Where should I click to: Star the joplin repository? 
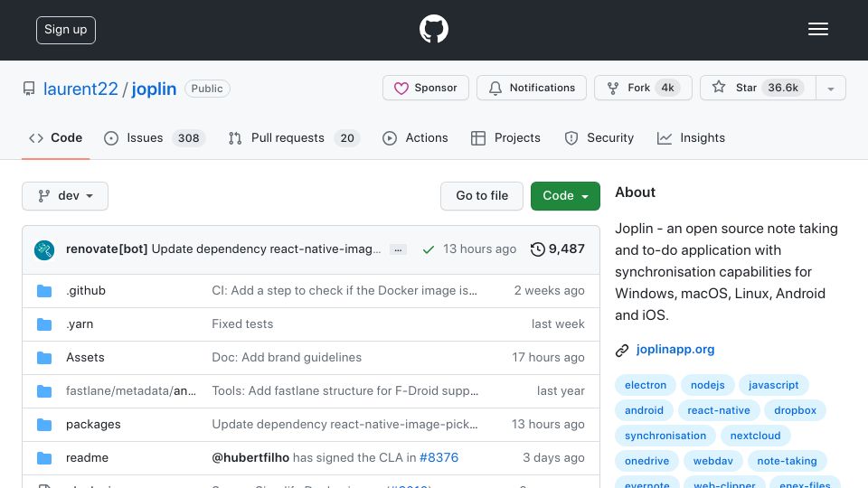coord(759,88)
